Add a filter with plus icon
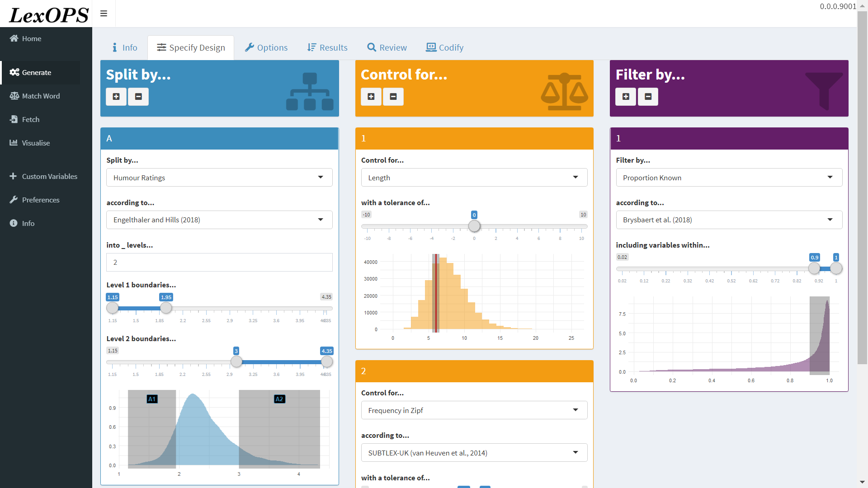 tap(626, 97)
